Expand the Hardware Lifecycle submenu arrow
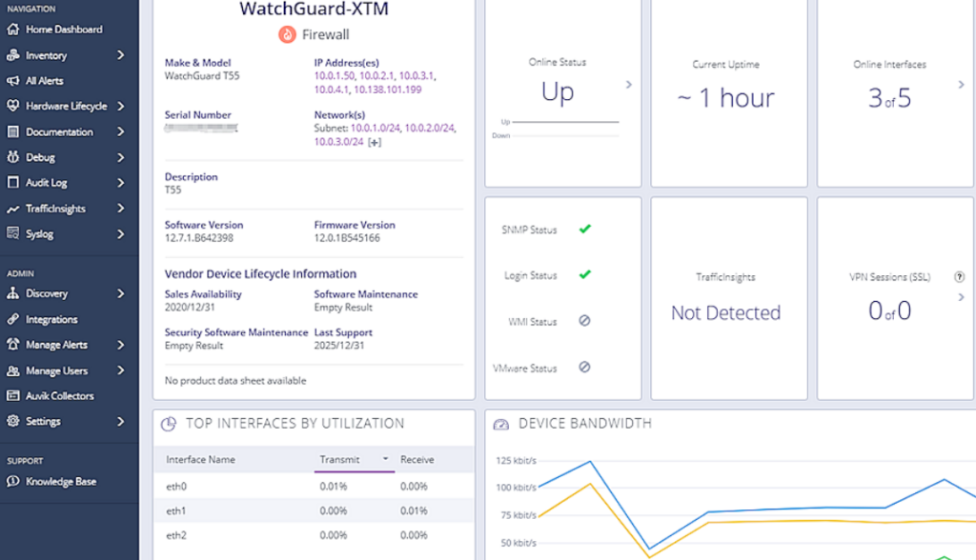The width and height of the screenshot is (976, 560). (x=121, y=107)
